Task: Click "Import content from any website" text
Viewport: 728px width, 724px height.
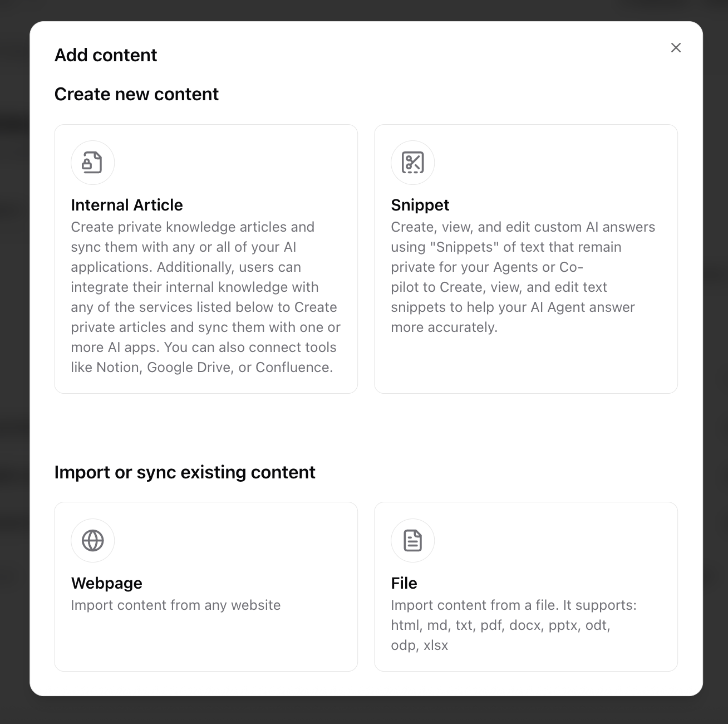Action: point(175,605)
